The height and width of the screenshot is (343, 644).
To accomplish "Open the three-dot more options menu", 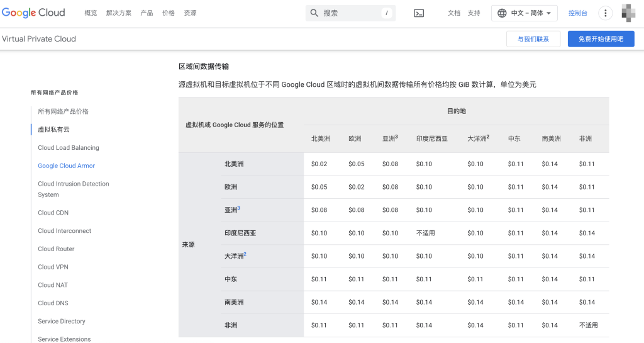I will (605, 13).
